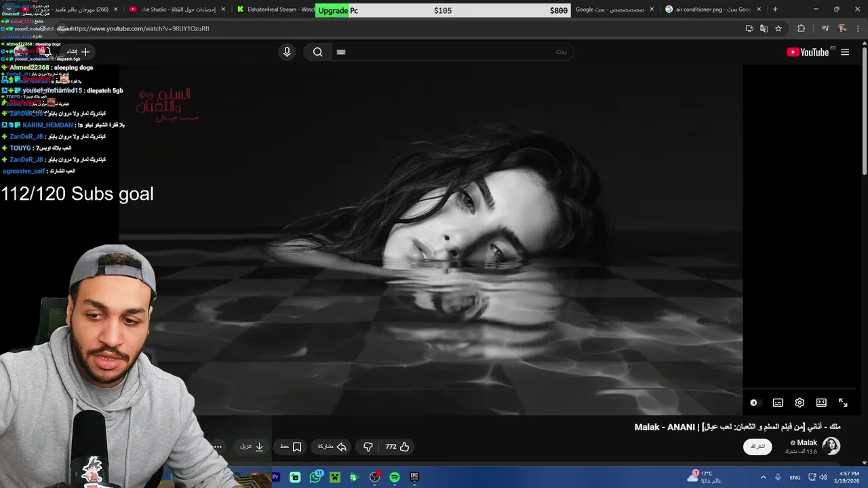
Task: Open the Malak channel name link
Action: [806, 443]
